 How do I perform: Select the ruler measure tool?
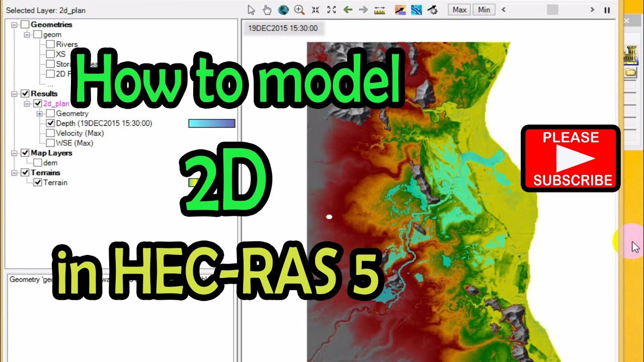point(379,10)
